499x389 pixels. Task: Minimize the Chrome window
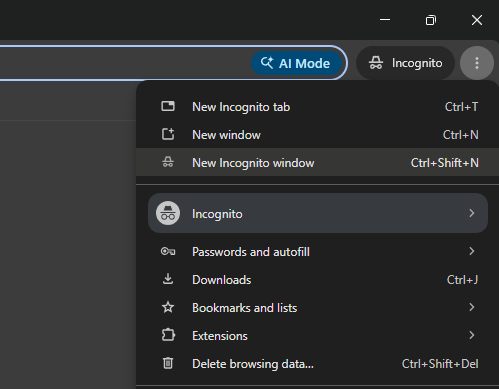coord(385,20)
